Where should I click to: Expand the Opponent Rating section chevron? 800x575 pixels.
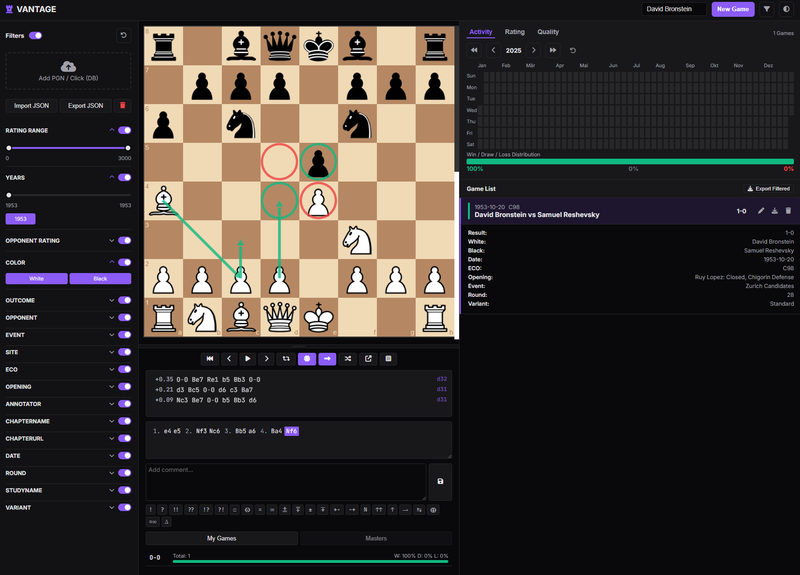point(112,240)
